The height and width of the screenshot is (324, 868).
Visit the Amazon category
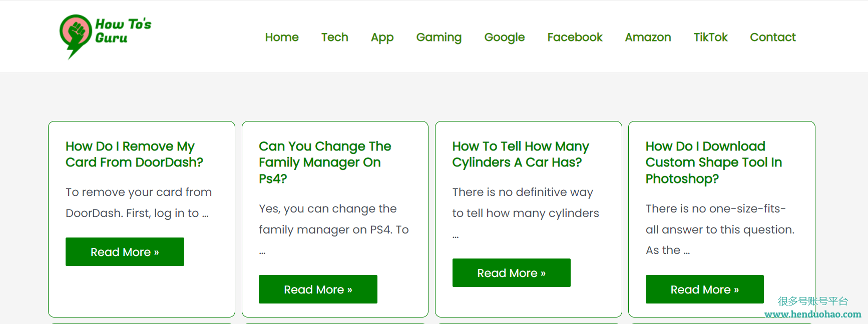tap(648, 37)
